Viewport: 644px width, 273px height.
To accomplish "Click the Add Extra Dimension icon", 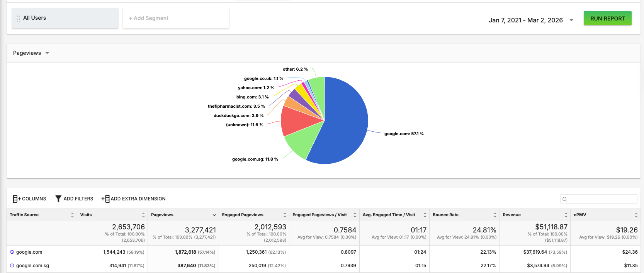I will pyautogui.click(x=105, y=199).
